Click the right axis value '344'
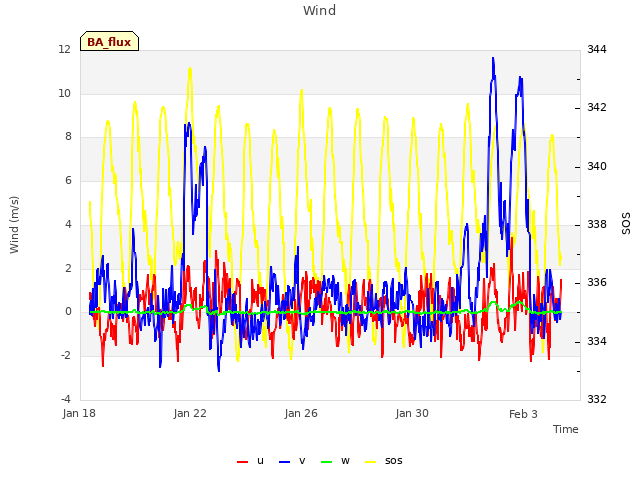640x480 pixels. coord(597,49)
